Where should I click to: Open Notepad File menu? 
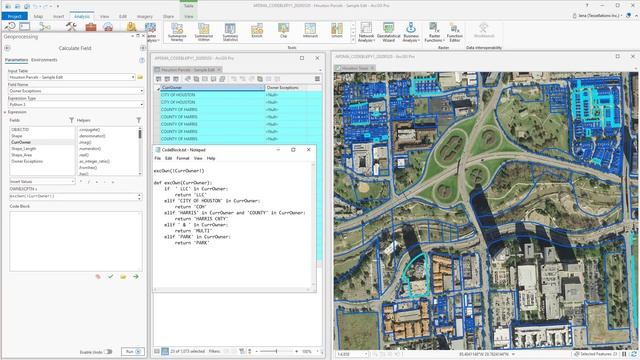[x=158, y=158]
